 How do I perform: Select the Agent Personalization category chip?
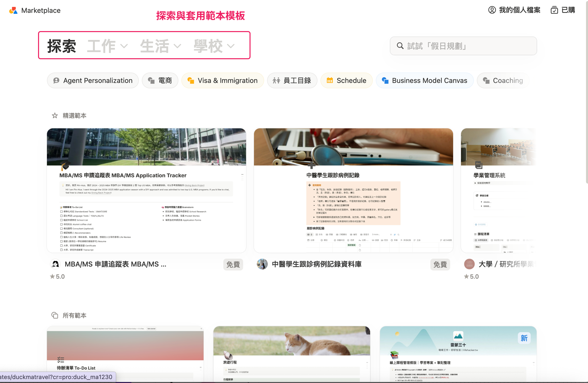coord(93,80)
